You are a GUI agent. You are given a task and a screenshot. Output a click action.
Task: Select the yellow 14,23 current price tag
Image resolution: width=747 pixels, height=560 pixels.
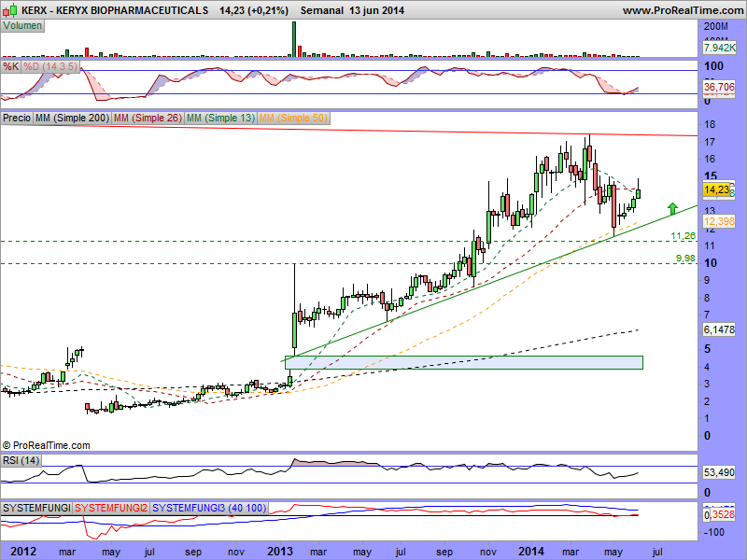[716, 189]
